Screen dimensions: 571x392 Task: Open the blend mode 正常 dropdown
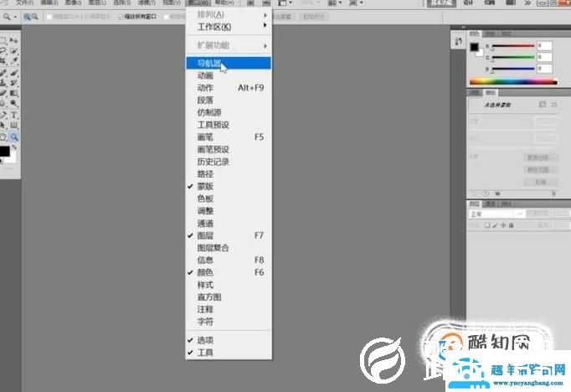496,214
